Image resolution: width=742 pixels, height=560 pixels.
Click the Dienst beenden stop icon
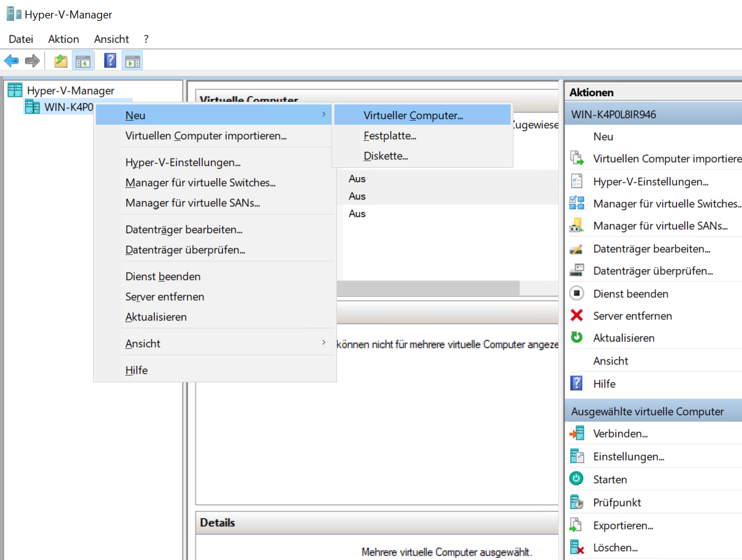(577, 293)
